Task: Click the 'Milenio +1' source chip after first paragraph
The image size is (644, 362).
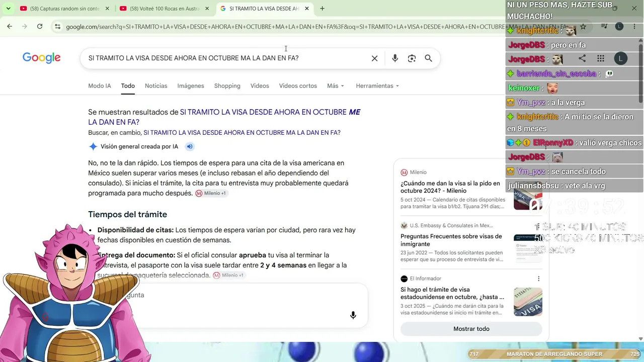Action: [211, 194]
